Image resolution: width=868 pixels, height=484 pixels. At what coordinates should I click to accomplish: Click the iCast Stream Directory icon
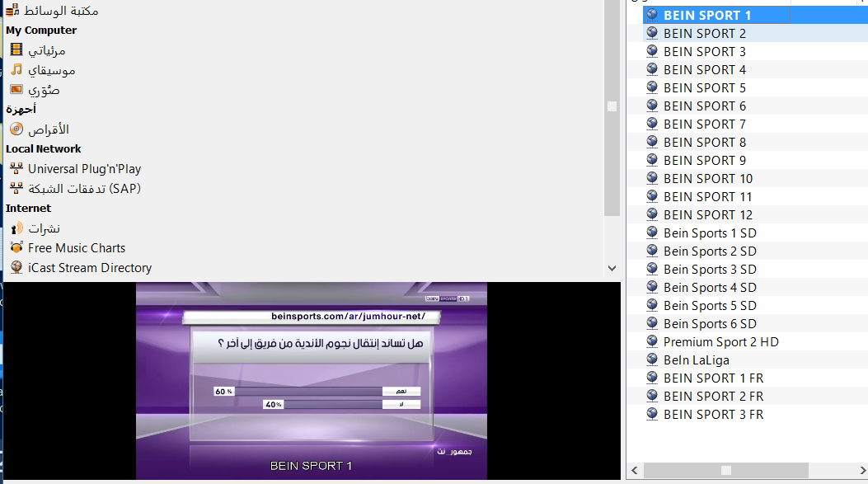click(16, 268)
